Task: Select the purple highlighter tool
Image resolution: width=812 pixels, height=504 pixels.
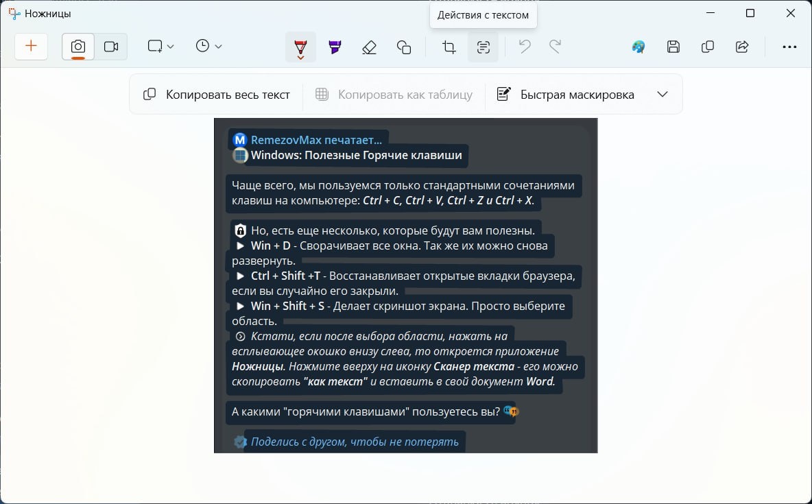Action: point(335,47)
